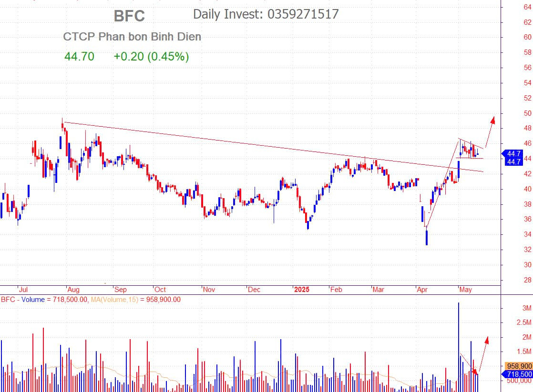
Task: Click the Jul label on time axis
Action: coord(23,290)
